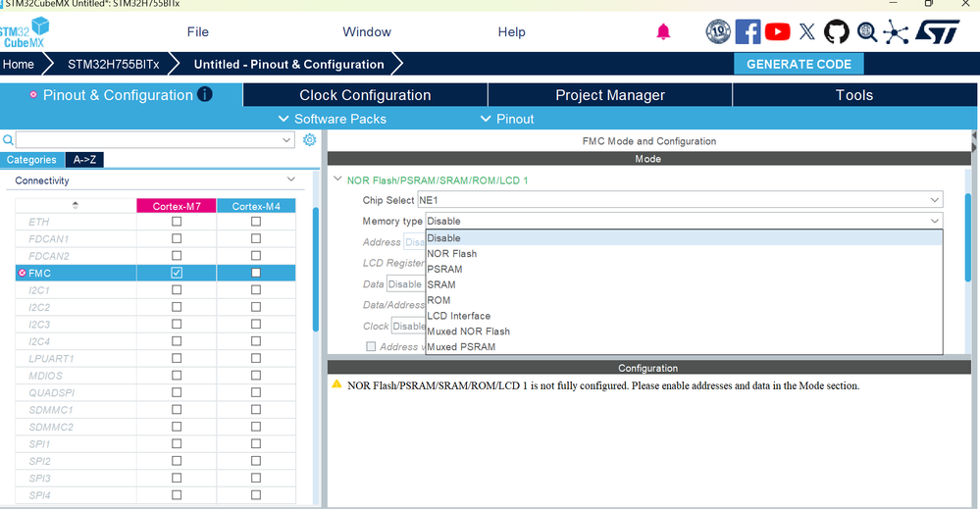Open the notifications bell icon
The width and height of the screenshot is (980, 510).
663,31
